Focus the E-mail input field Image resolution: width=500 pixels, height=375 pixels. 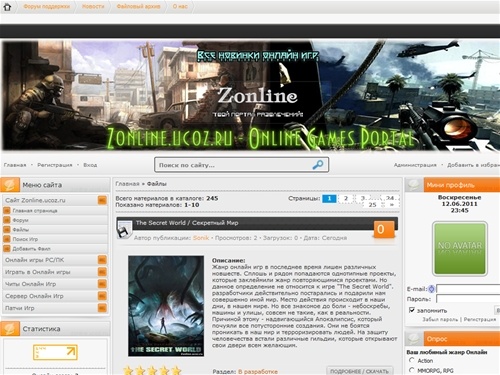click(468, 289)
